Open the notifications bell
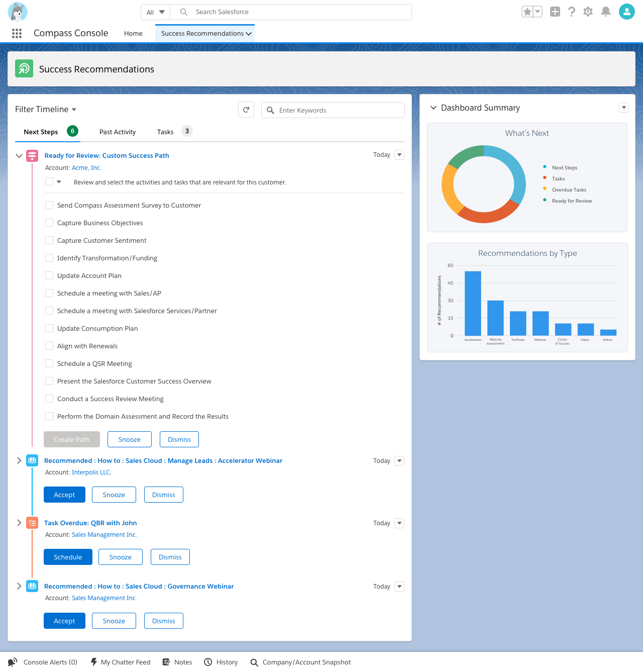643x672 pixels. coord(606,12)
